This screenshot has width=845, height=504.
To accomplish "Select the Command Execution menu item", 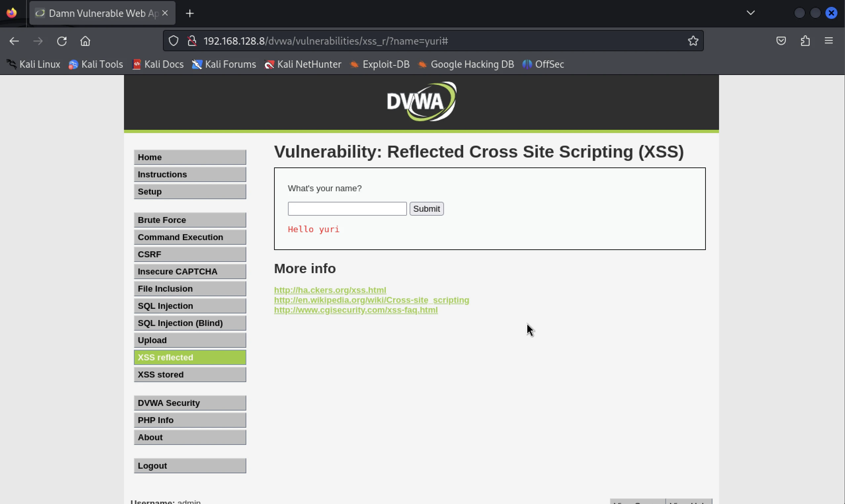I will [x=190, y=237].
